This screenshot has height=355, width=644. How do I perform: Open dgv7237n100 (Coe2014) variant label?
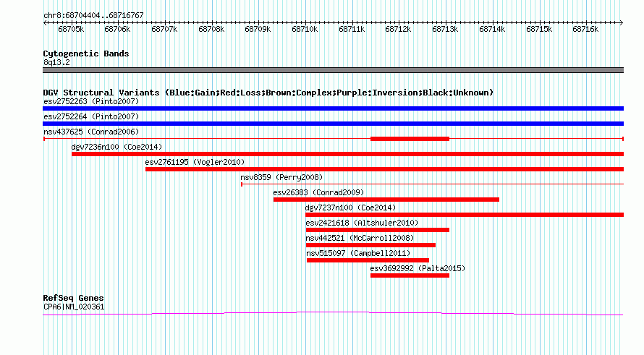[x=350, y=208]
